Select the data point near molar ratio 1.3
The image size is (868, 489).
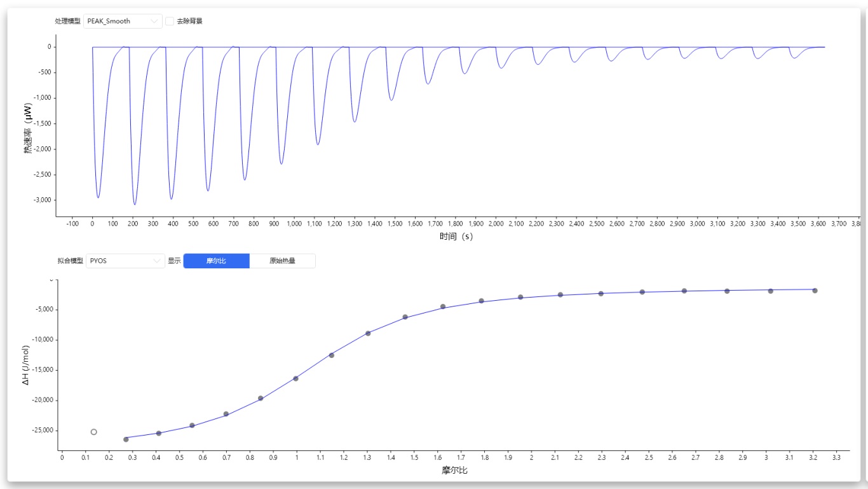pyautogui.click(x=368, y=333)
